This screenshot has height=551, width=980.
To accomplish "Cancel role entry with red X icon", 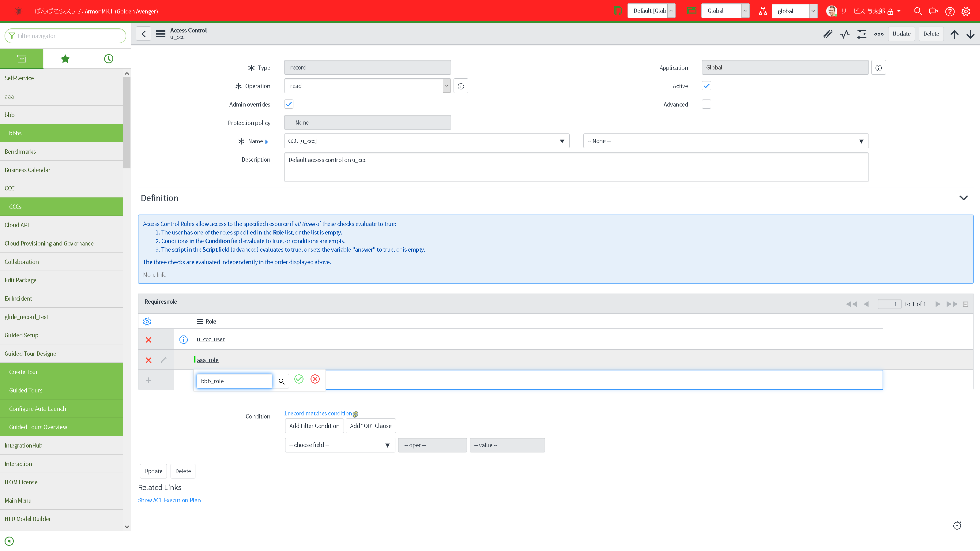I will [315, 379].
